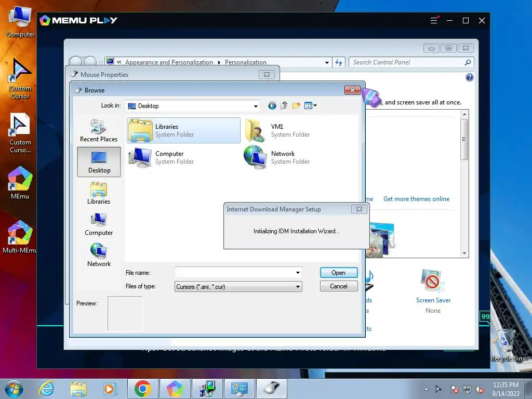Select Recent Places in the places bar
Image resolution: width=532 pixels, height=399 pixels.
tap(99, 130)
